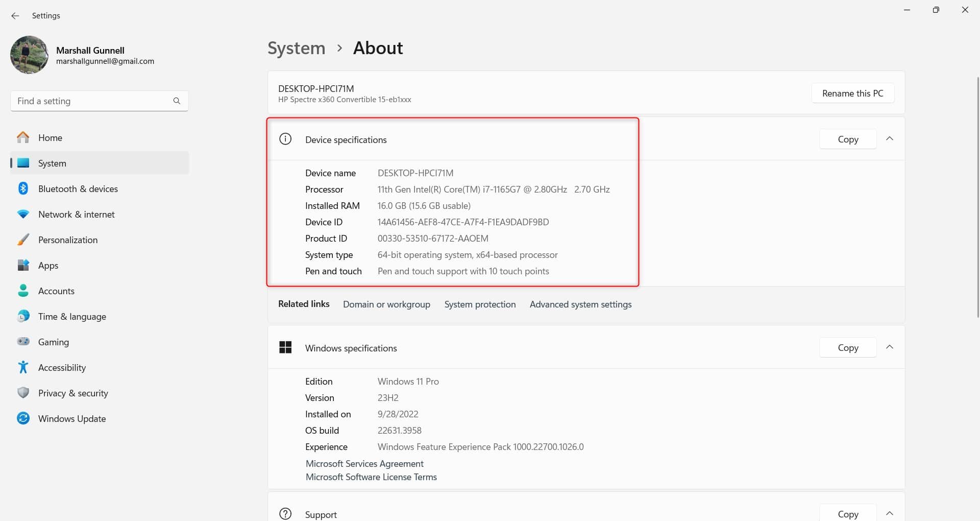
Task: Click the Accounts person icon
Action: [x=23, y=291]
